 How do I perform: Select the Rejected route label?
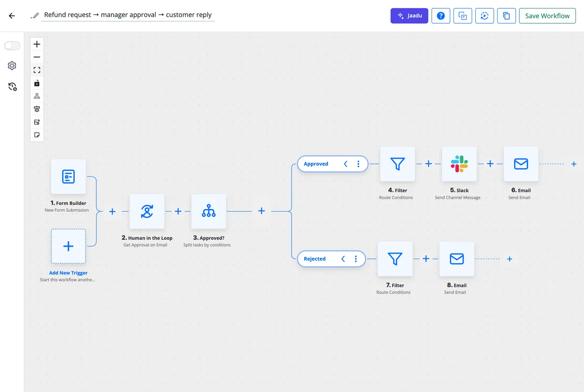click(x=315, y=258)
